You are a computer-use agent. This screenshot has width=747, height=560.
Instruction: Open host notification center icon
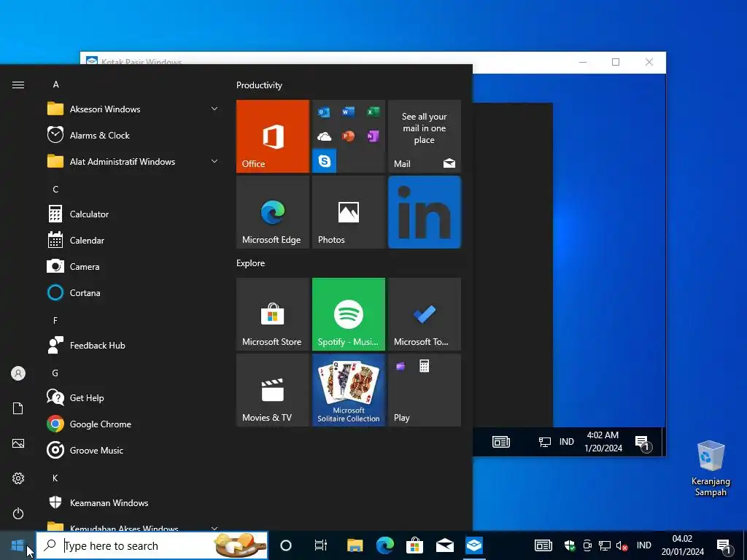[x=724, y=547]
